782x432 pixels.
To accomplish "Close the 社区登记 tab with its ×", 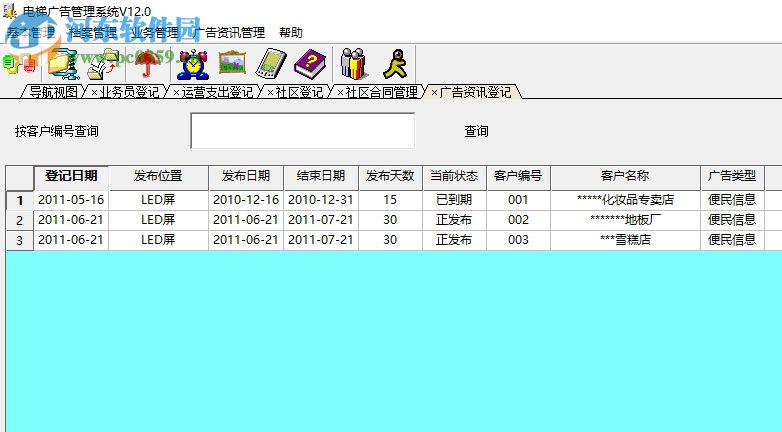I will pyautogui.click(x=270, y=93).
